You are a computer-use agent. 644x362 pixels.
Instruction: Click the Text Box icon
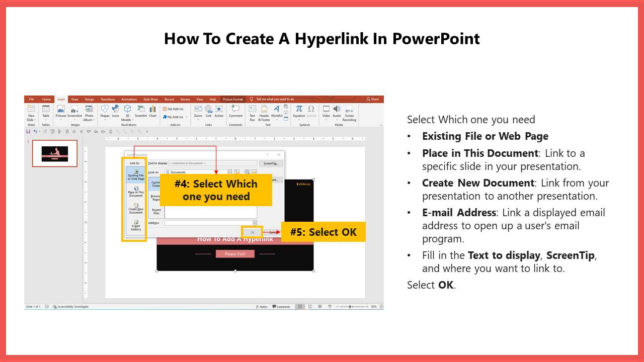(253, 110)
